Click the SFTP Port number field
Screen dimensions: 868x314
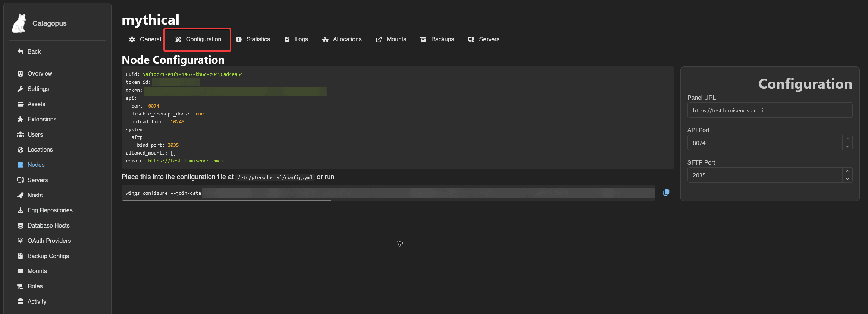point(765,175)
